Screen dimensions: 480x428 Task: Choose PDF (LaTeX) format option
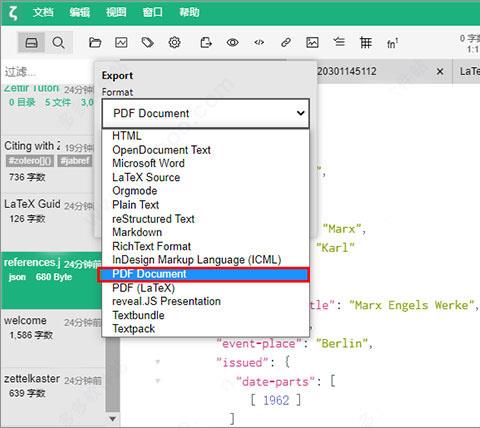pos(206,288)
